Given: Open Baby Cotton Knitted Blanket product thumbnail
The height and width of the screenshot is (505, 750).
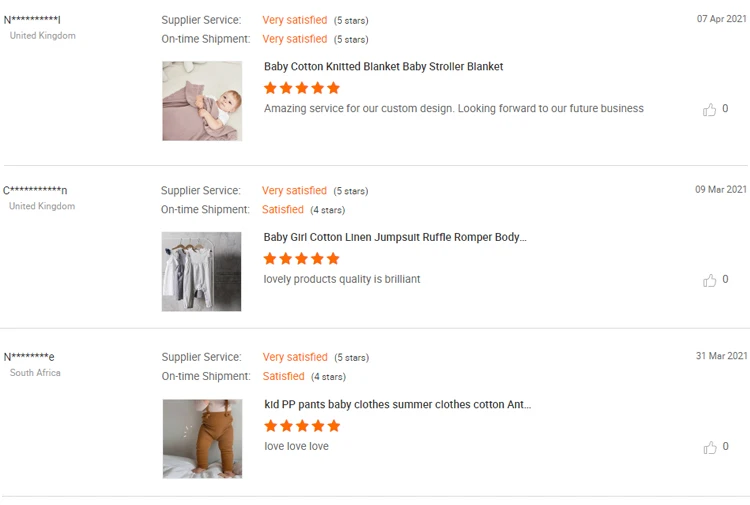Looking at the screenshot, I should coord(202,101).
